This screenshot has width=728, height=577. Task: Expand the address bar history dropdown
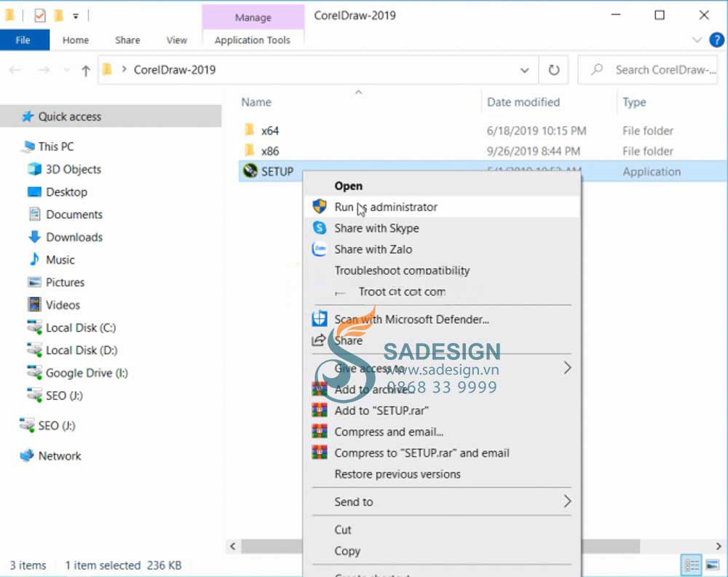525,71
